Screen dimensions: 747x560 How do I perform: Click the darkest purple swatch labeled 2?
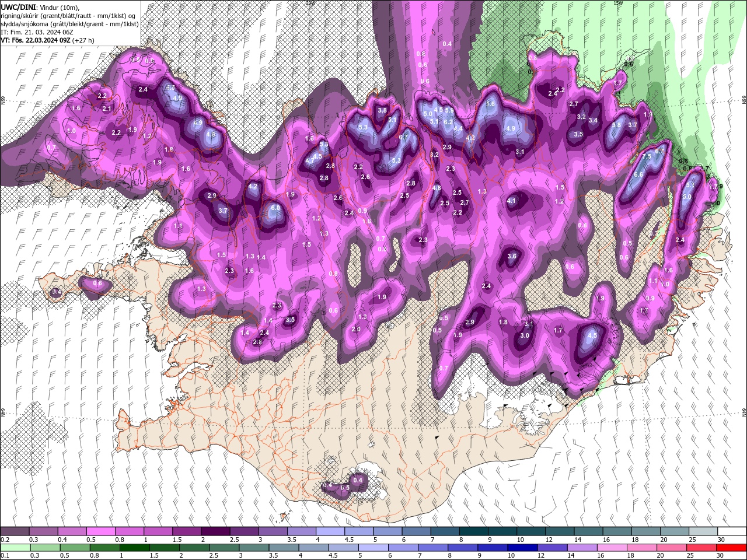point(215,531)
